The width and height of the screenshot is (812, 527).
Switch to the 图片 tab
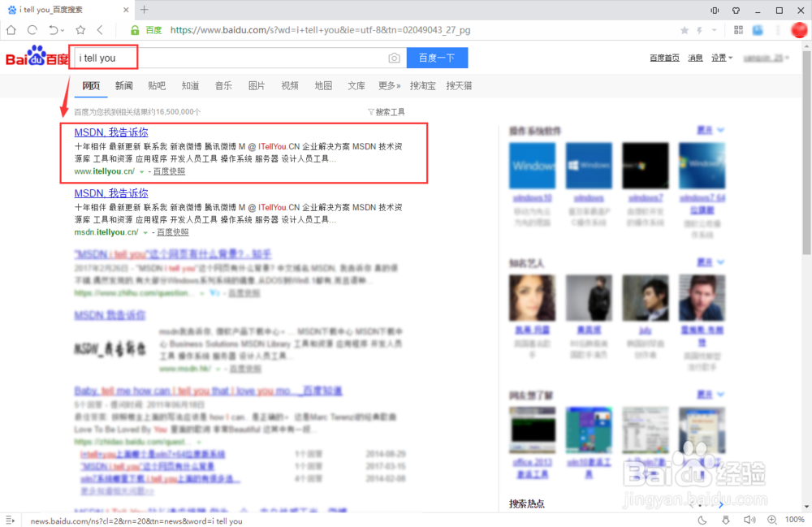(x=257, y=86)
